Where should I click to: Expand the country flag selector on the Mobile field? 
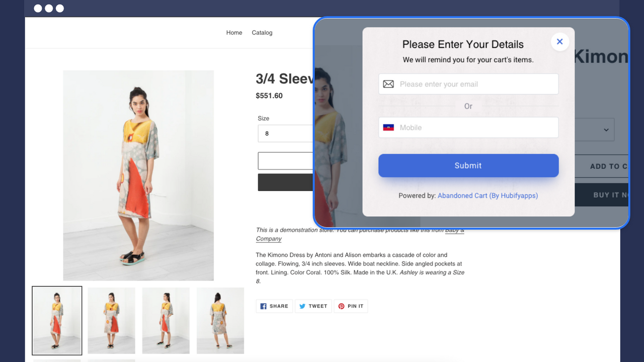tap(388, 127)
